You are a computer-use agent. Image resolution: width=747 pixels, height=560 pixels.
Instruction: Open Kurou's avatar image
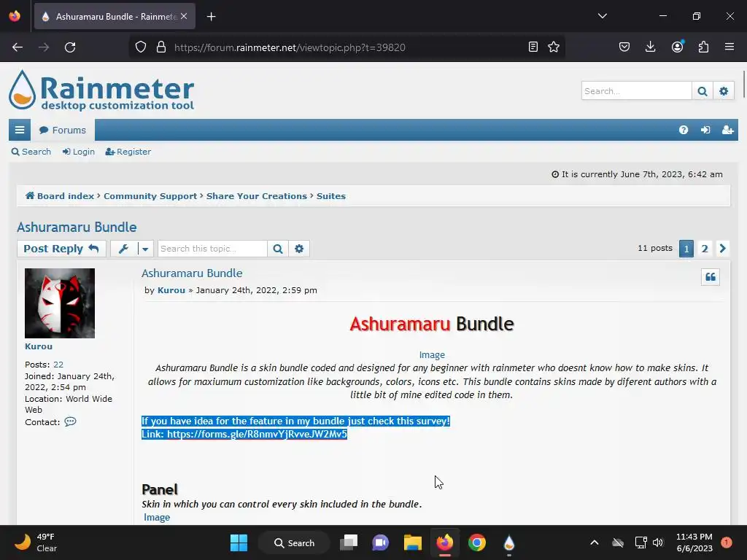60,303
